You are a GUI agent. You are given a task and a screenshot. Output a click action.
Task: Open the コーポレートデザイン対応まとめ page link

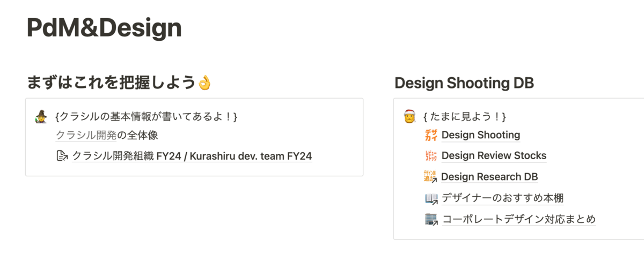coord(518,219)
